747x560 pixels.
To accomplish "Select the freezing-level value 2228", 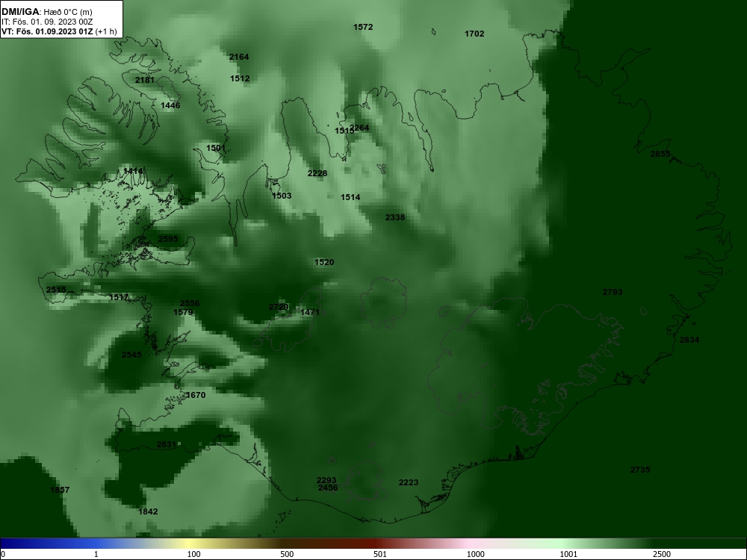I will coord(317,173).
